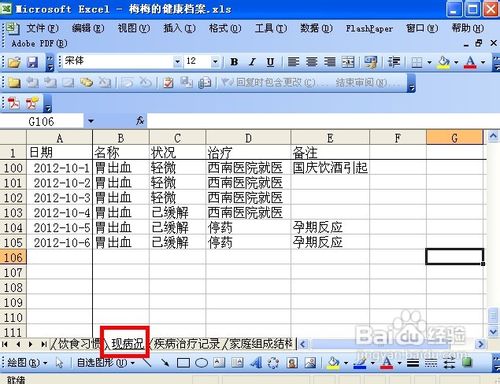Image resolution: width=500 pixels, height=384 pixels.
Task: Toggle Italic formatting
Action: (252, 62)
